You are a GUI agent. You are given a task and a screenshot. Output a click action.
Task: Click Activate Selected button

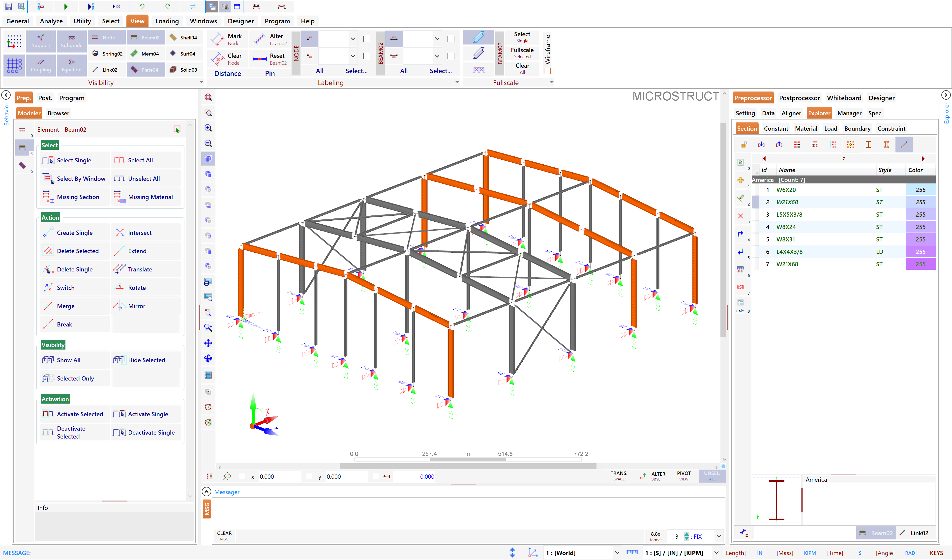(x=75, y=414)
